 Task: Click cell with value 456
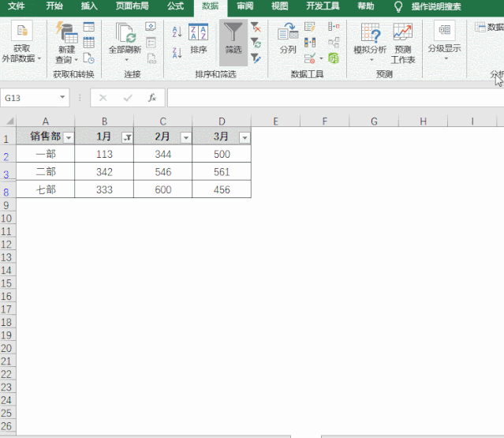222,189
